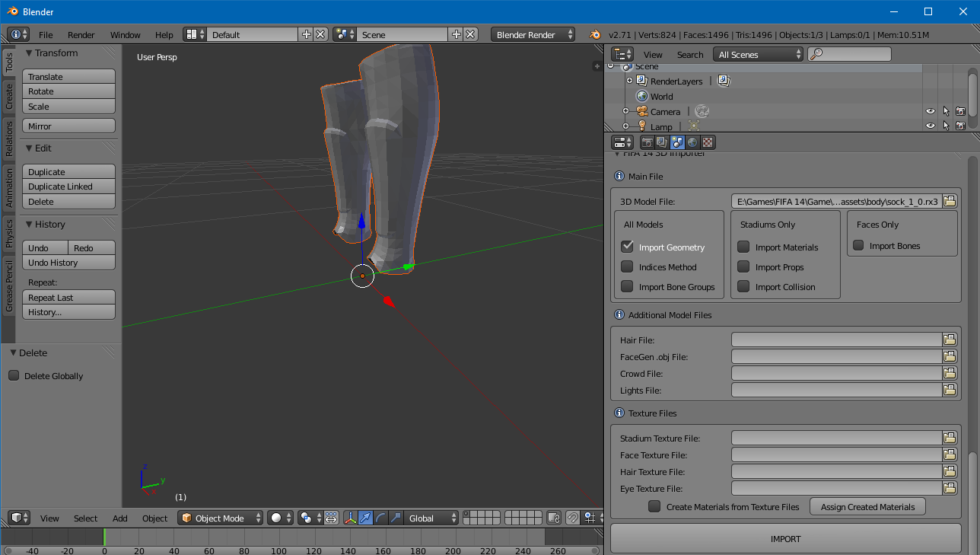Add a new screen layout
This screenshot has width=980, height=555.
coord(306,34)
